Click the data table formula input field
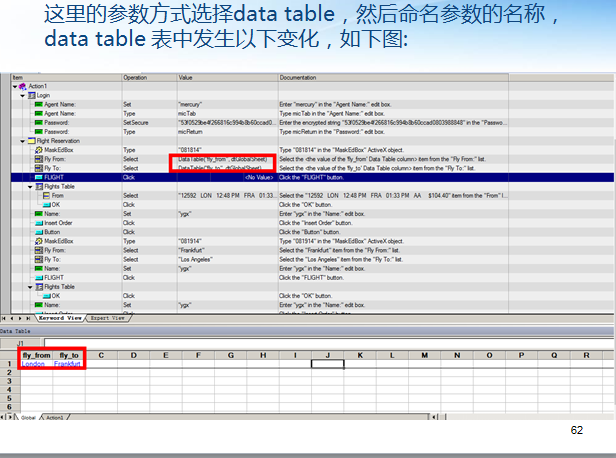This screenshot has height=458, width=616. coord(328,343)
